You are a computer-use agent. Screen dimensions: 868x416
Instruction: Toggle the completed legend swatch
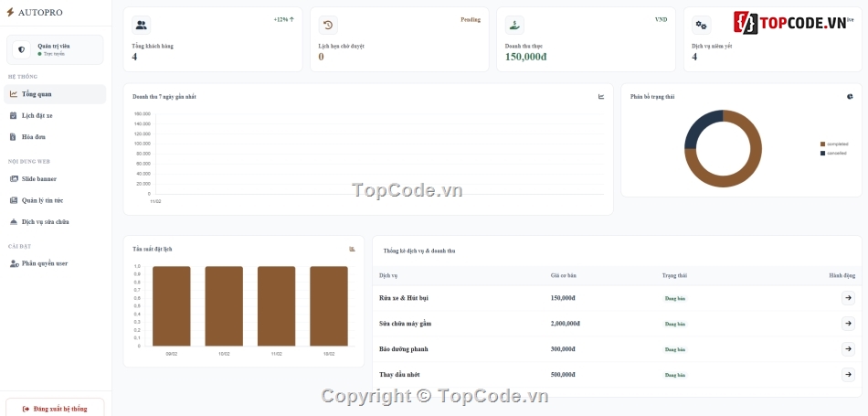pos(822,144)
